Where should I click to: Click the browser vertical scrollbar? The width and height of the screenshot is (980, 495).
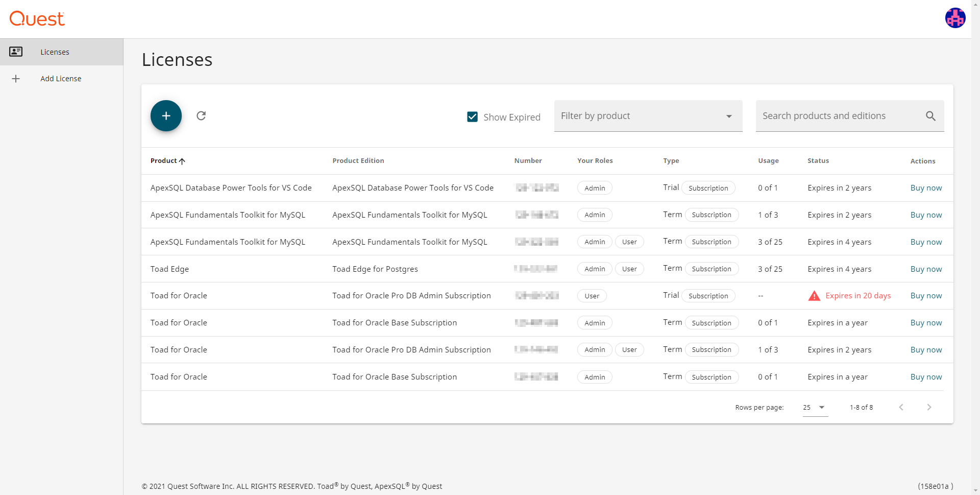(975, 247)
